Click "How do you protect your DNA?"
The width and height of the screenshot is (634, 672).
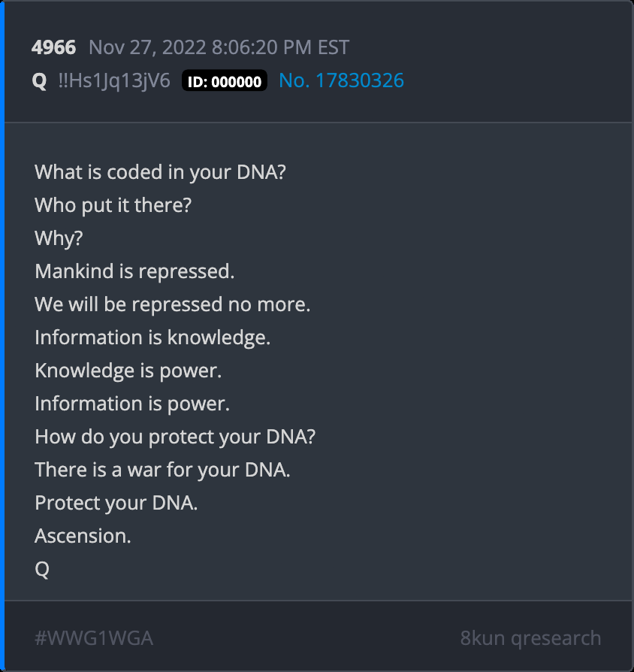point(174,436)
